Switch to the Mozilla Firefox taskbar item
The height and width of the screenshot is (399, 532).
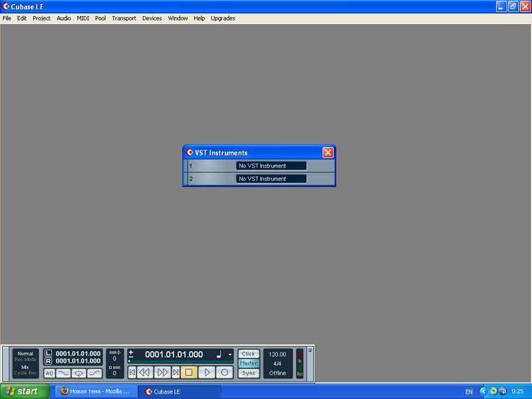(96, 391)
